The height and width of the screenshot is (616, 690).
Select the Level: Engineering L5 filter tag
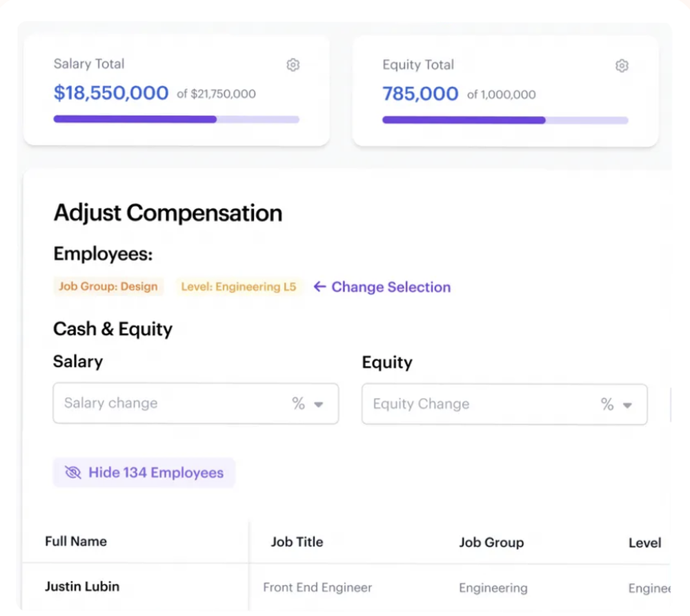239,287
